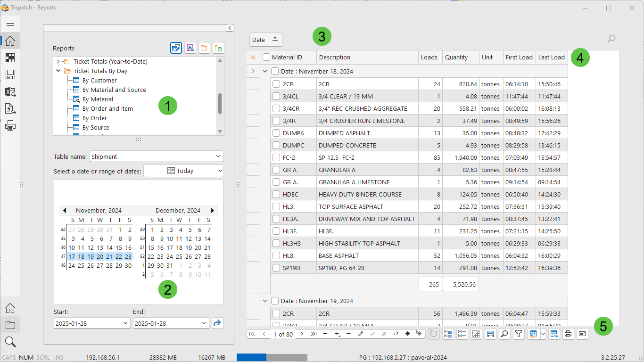The height and width of the screenshot is (362, 644).
Task: Click the floppy disk save icon
Action: [10, 75]
